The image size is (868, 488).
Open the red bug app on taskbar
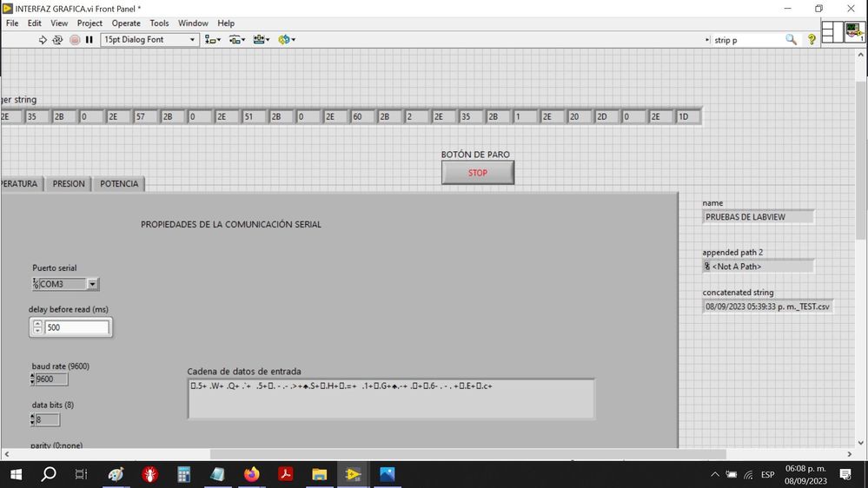tap(150, 474)
